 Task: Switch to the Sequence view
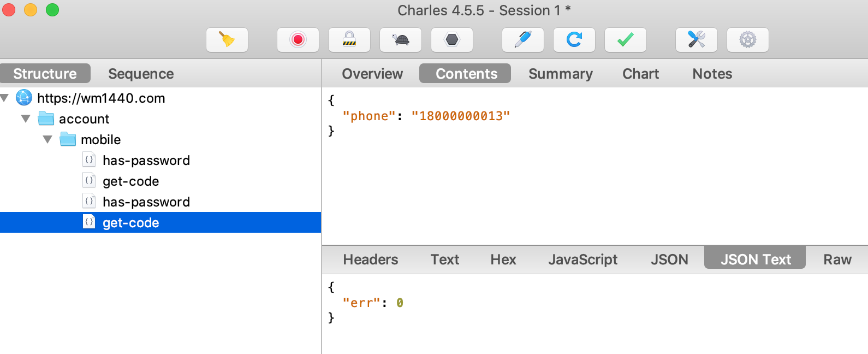[x=141, y=74]
